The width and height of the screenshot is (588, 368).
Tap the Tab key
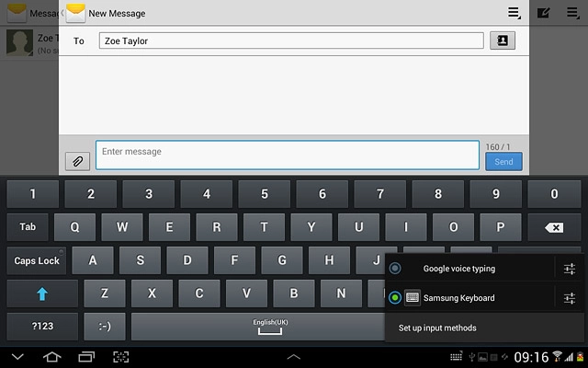28,227
